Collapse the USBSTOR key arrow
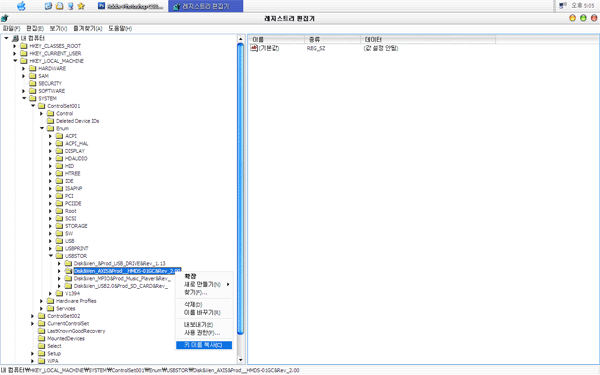 [51, 256]
